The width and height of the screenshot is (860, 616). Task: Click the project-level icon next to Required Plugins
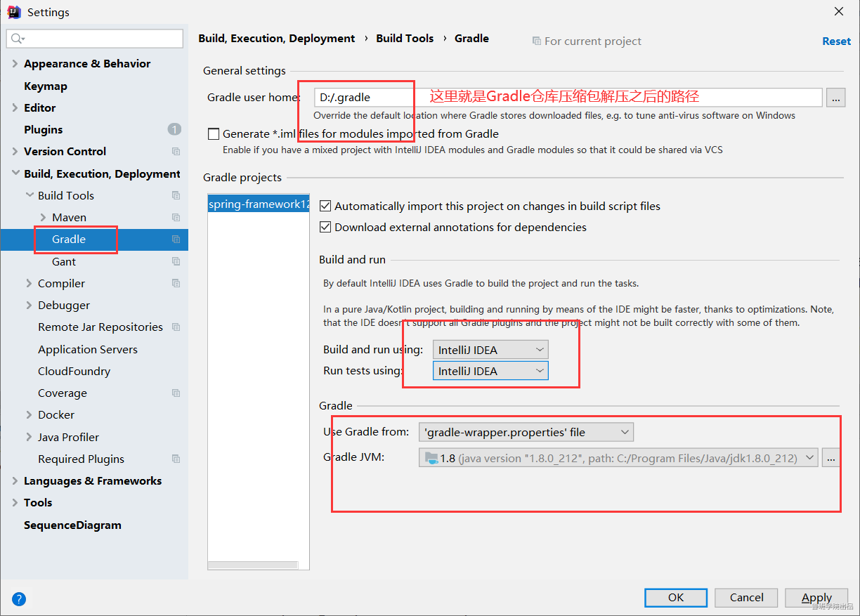click(176, 459)
